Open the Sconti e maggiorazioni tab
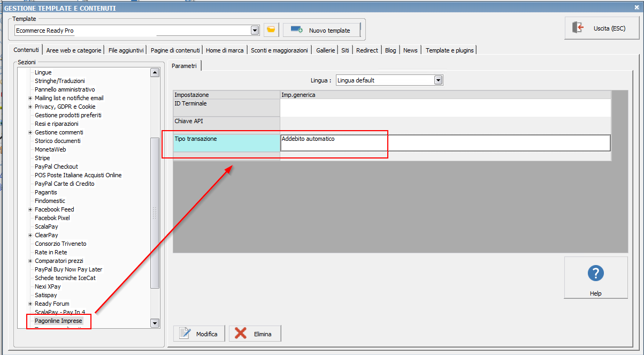644x355 pixels. coord(279,50)
